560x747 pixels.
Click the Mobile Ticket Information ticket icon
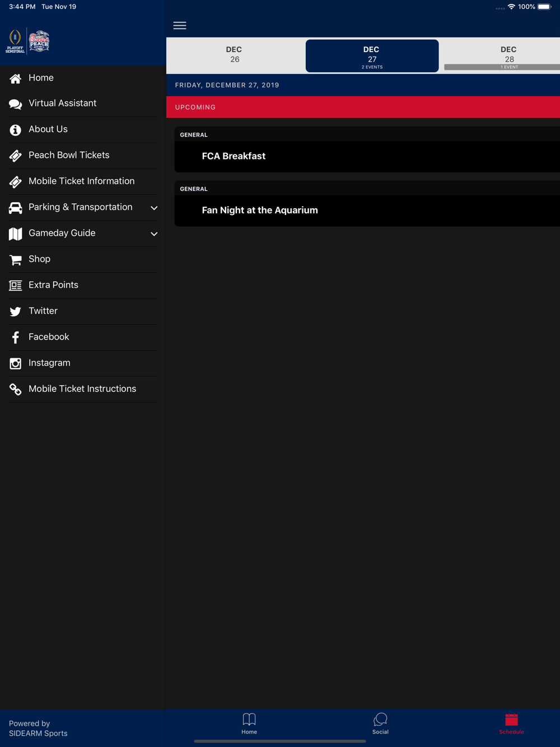(16, 182)
